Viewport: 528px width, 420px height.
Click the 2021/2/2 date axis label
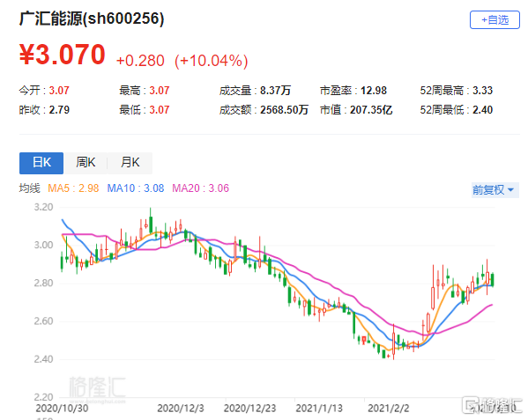388,409
